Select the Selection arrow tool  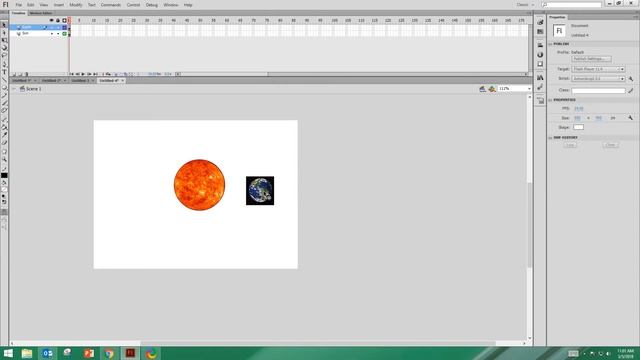[4, 25]
